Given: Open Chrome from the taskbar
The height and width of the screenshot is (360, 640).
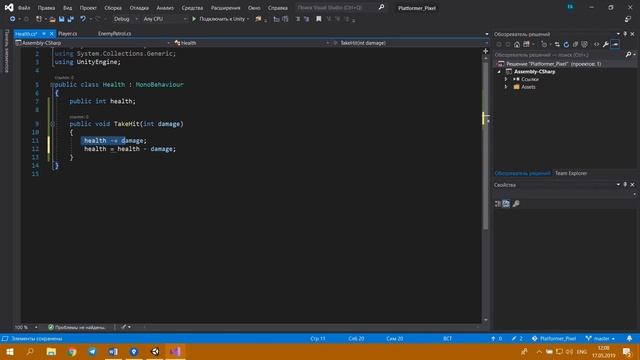Looking at the screenshot, I should 72,351.
